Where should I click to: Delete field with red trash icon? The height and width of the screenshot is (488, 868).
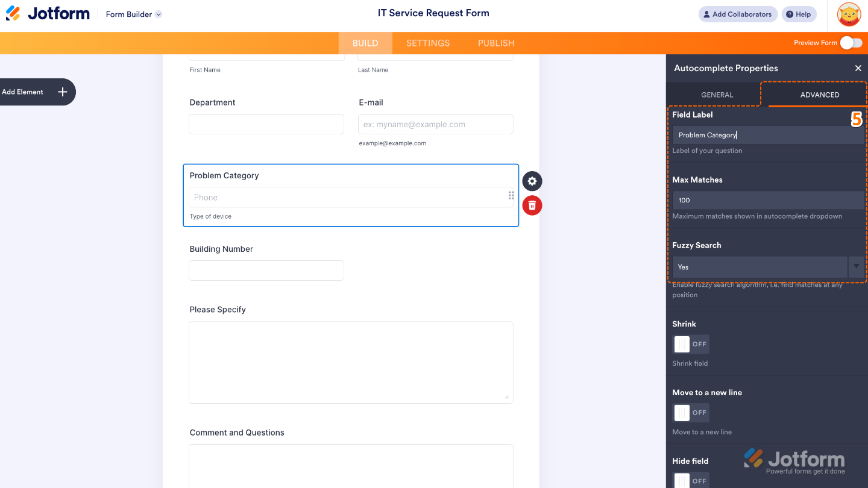point(532,205)
